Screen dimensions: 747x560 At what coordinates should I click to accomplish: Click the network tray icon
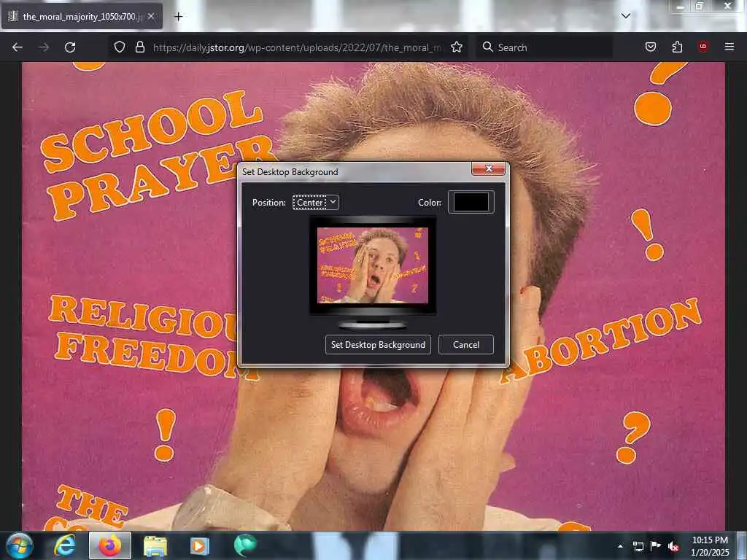click(638, 546)
